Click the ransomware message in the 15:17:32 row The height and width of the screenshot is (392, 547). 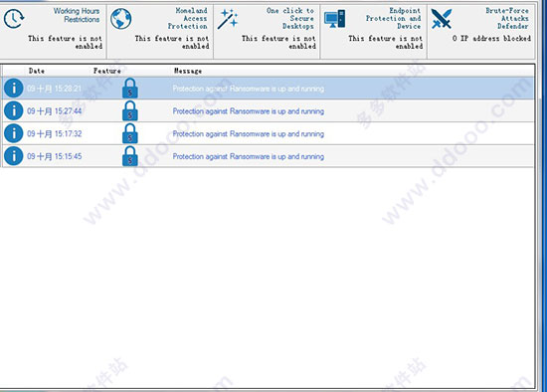249,134
